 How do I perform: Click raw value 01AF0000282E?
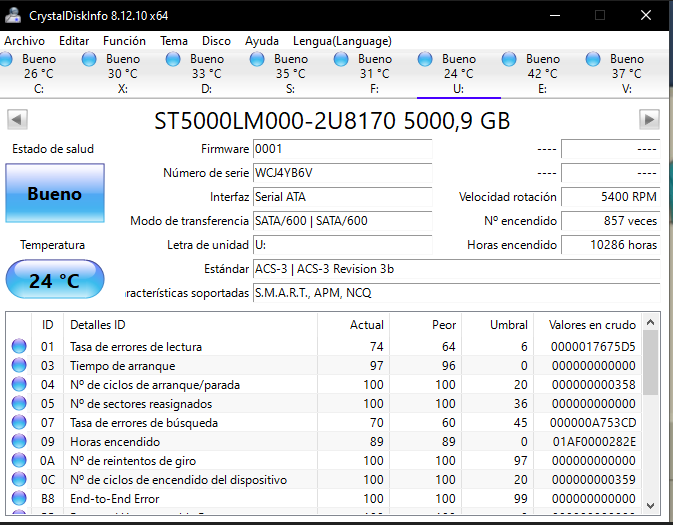[x=594, y=442]
